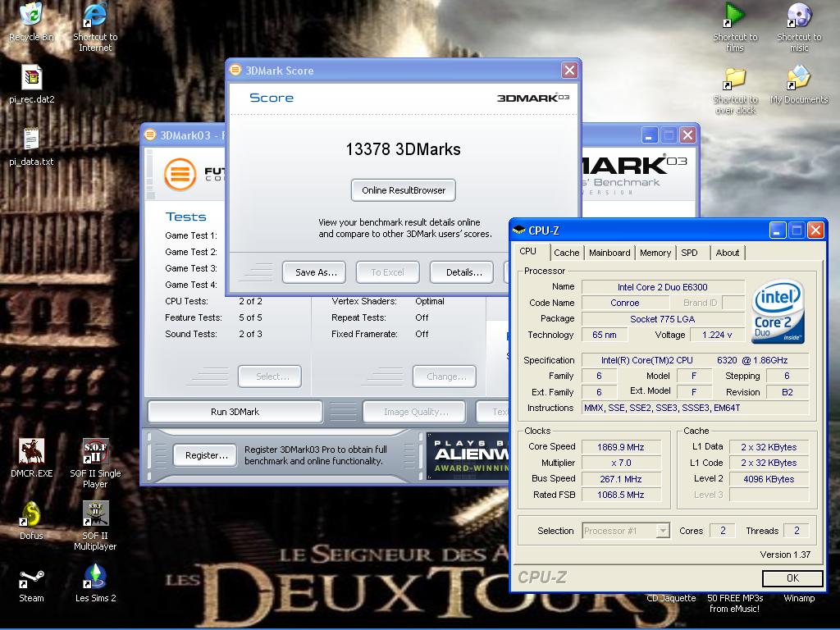The width and height of the screenshot is (840, 630).
Task: Click the Register... button
Action: tap(204, 455)
